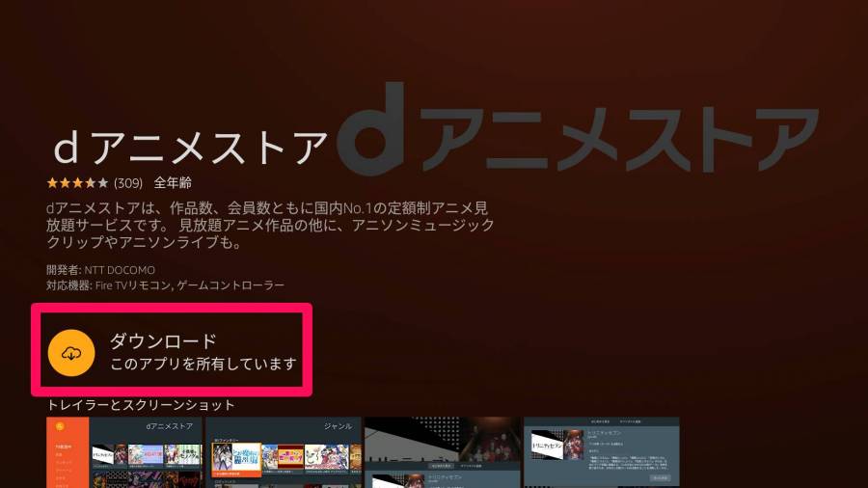Click the トレイラーとスクリーンショット heading

tap(141, 405)
